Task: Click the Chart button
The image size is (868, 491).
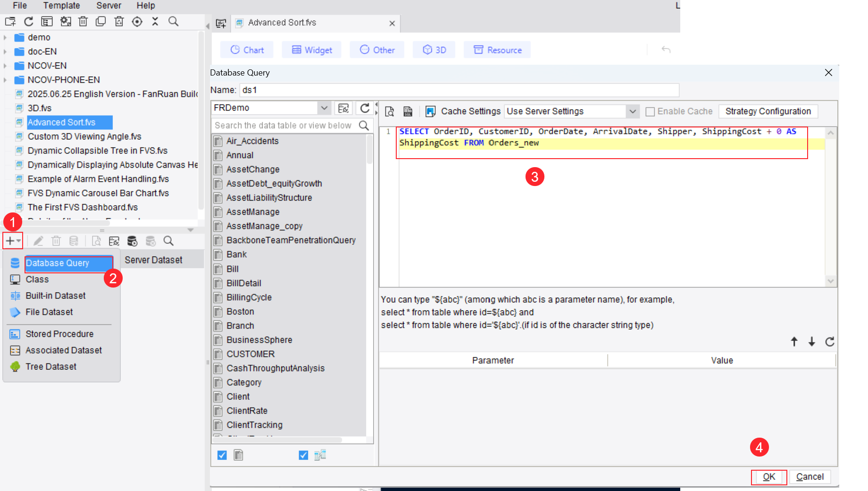Action: click(x=247, y=50)
